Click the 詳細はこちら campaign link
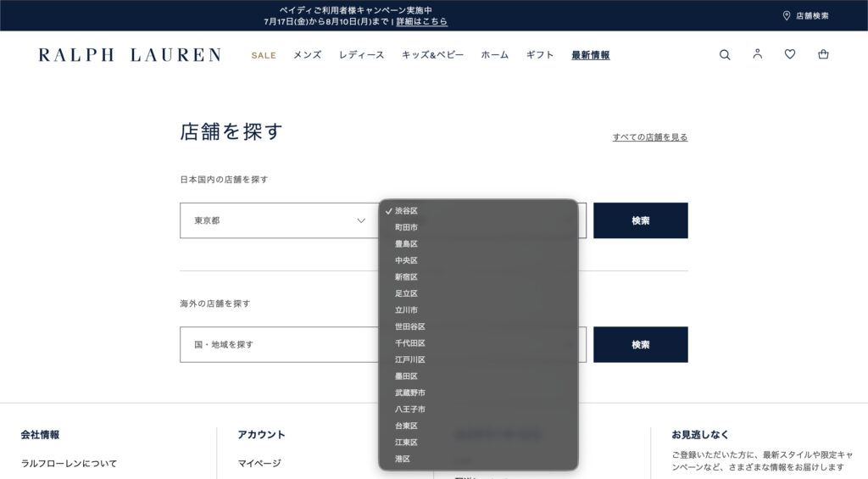The width and height of the screenshot is (868, 479). click(x=421, y=21)
